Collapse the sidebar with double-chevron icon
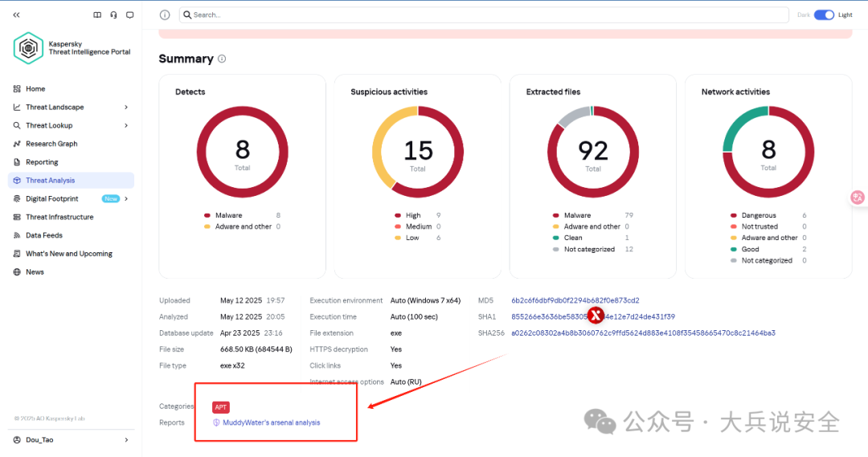The height and width of the screenshot is (457, 868). pyautogui.click(x=16, y=14)
